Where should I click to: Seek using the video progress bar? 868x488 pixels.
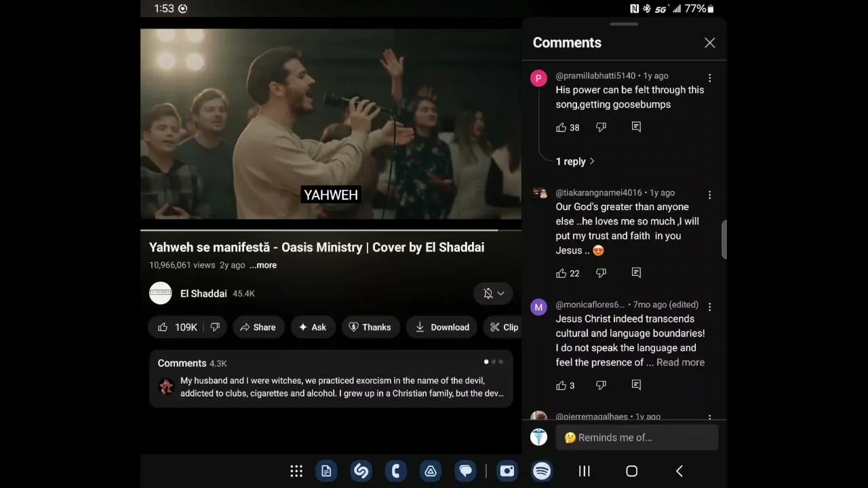pyautogui.click(x=331, y=230)
